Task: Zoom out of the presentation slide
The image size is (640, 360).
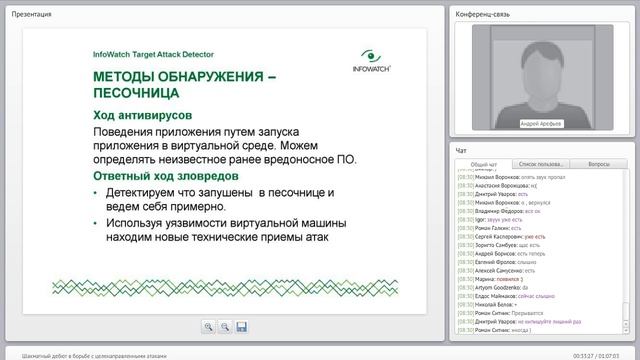Action: pyautogui.click(x=225, y=327)
